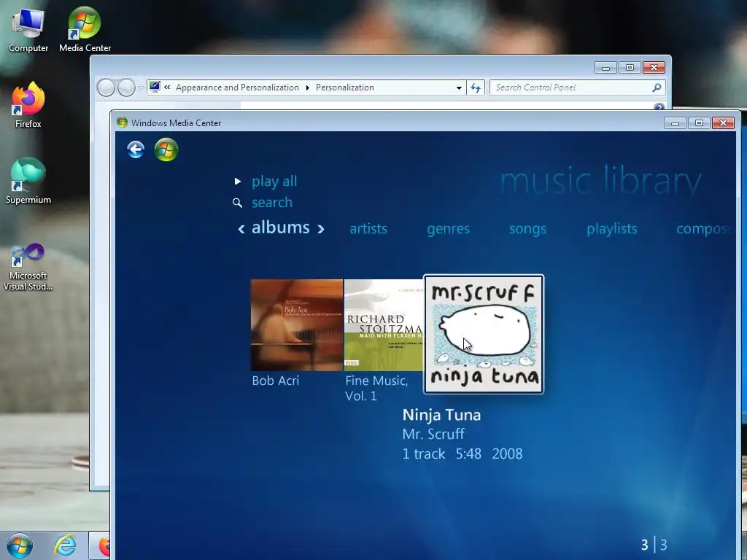Screen dimensions: 747x560
Task: Click Forward button in Control Panel window
Action: pyautogui.click(x=126, y=87)
